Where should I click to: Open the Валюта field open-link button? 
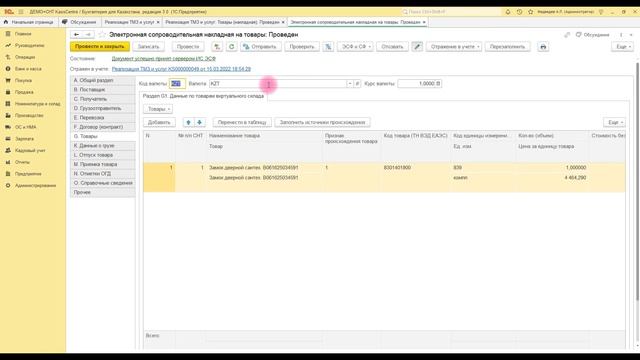[x=357, y=83]
